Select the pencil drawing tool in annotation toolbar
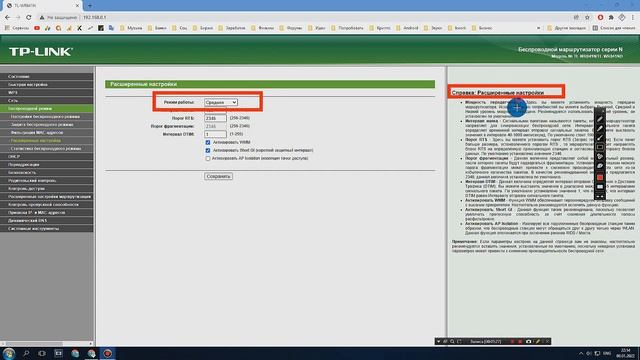640x360 pixels. (600, 119)
